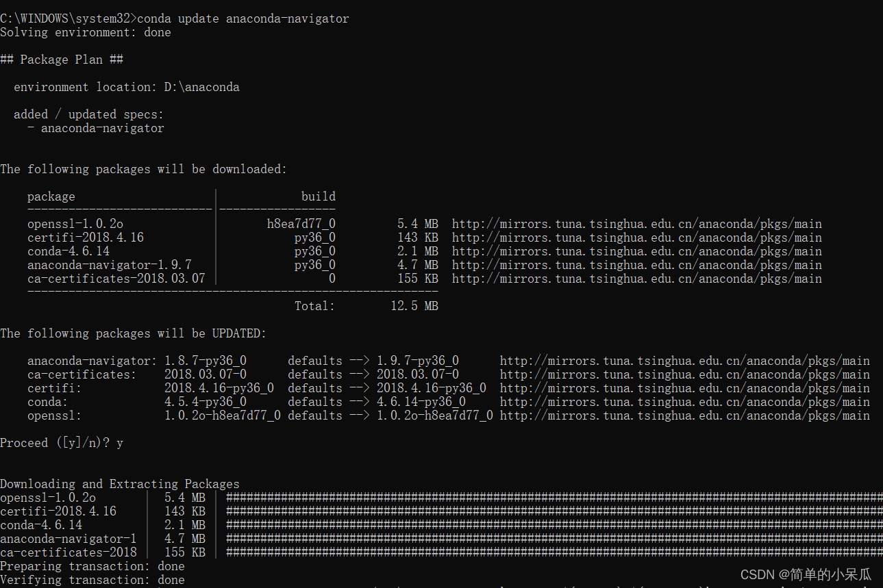
Task: Click the 'added / updated specs:' line
Action: tap(89, 114)
